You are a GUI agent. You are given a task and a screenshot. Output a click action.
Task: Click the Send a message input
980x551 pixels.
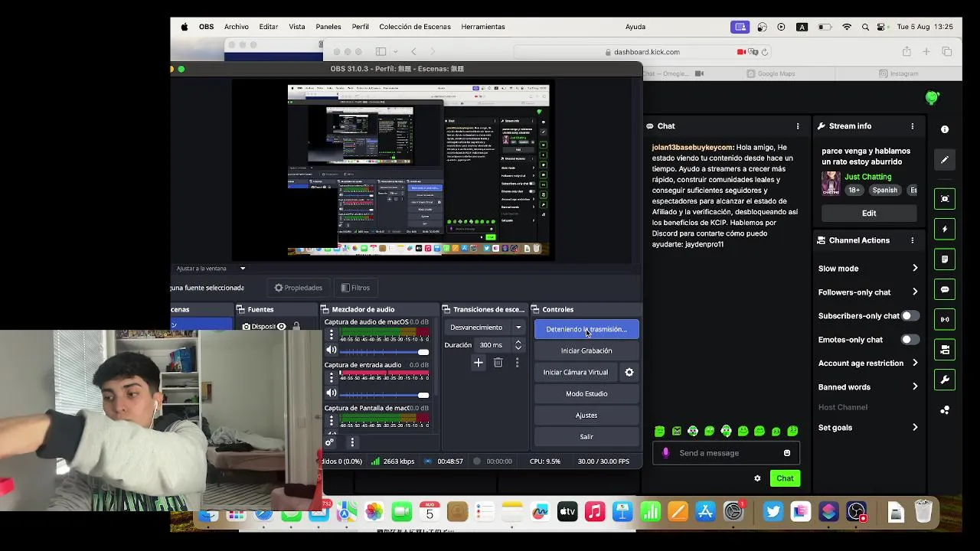(x=726, y=453)
